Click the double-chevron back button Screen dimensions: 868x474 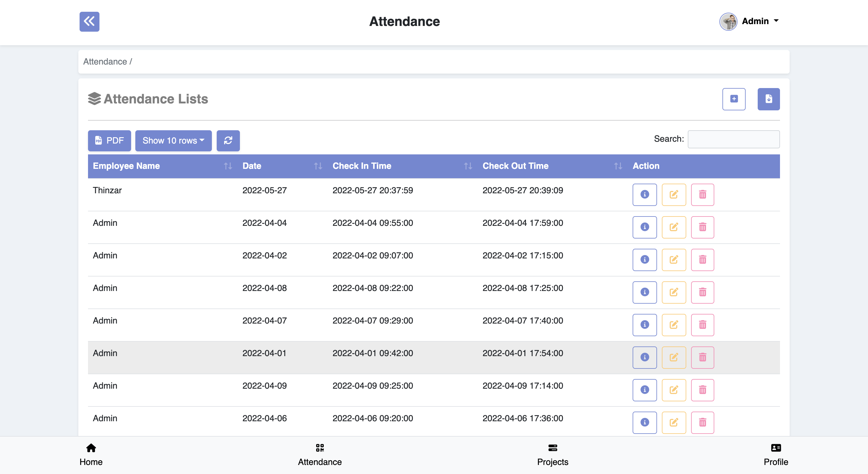pyautogui.click(x=89, y=22)
